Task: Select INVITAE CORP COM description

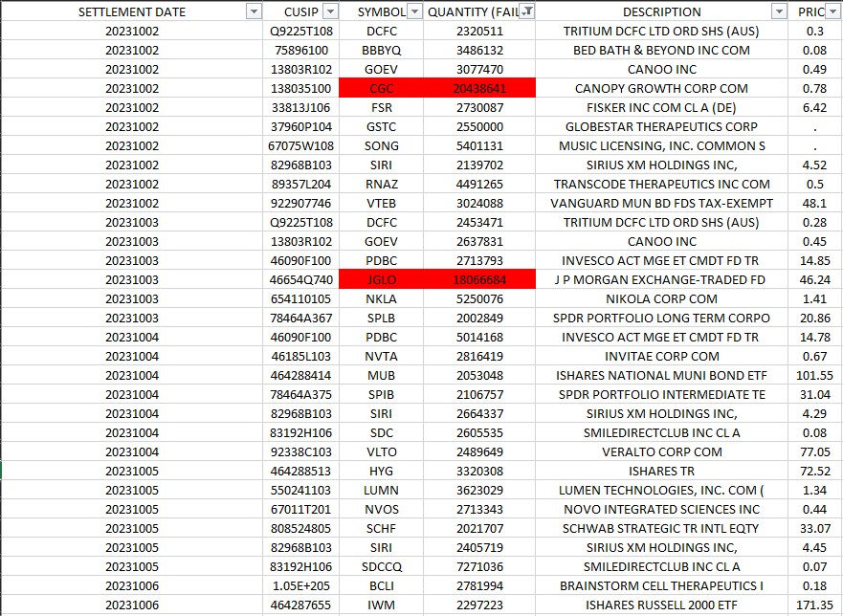Action: point(662,357)
